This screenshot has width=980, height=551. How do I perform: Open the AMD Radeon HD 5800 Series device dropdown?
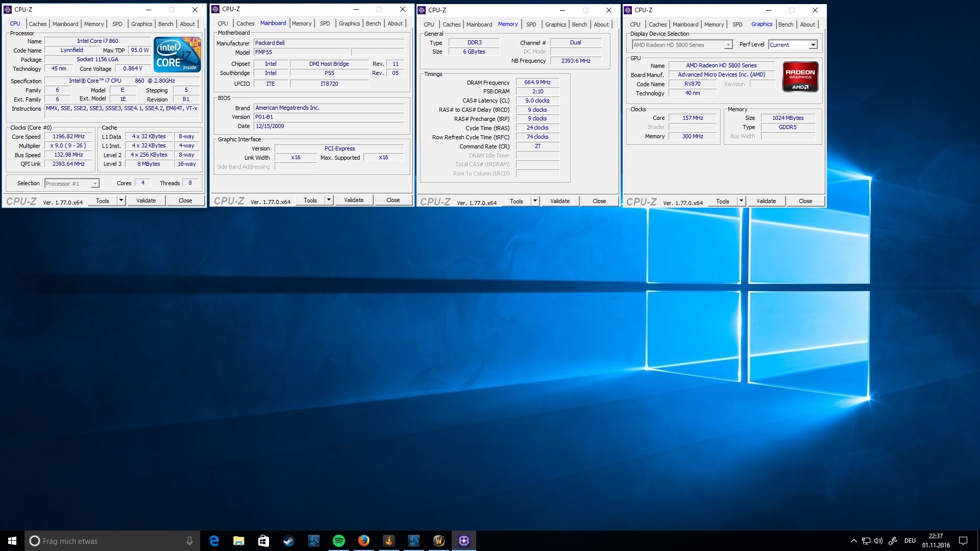728,45
